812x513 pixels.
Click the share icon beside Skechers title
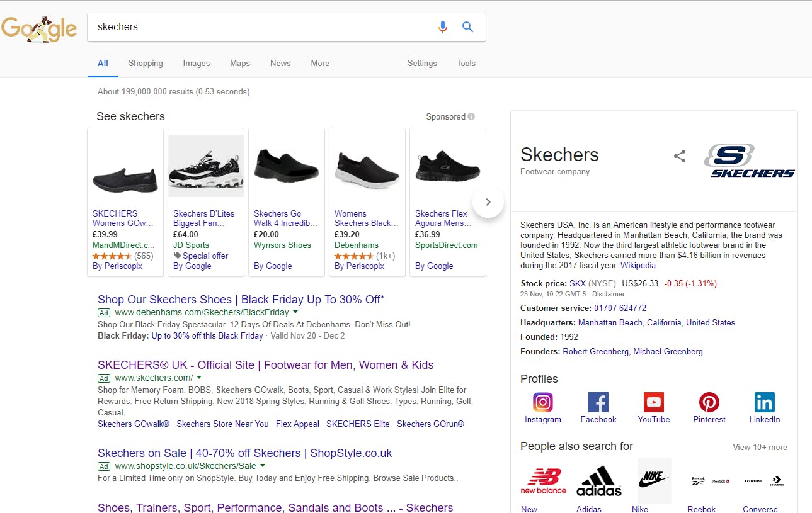[679, 156]
